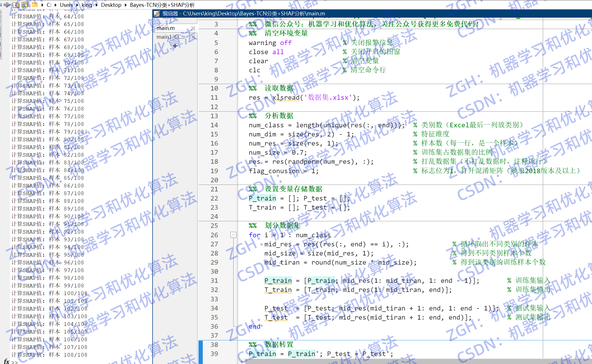Open the breadcrumb dropdown arrow after Users
The height and width of the screenshot is (364, 592).
point(77,5)
